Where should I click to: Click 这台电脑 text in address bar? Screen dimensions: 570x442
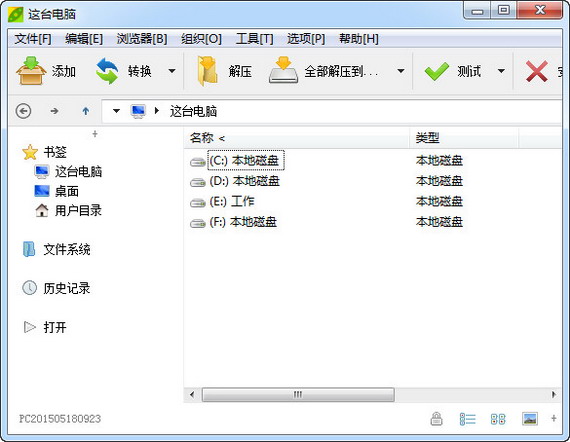coord(193,111)
